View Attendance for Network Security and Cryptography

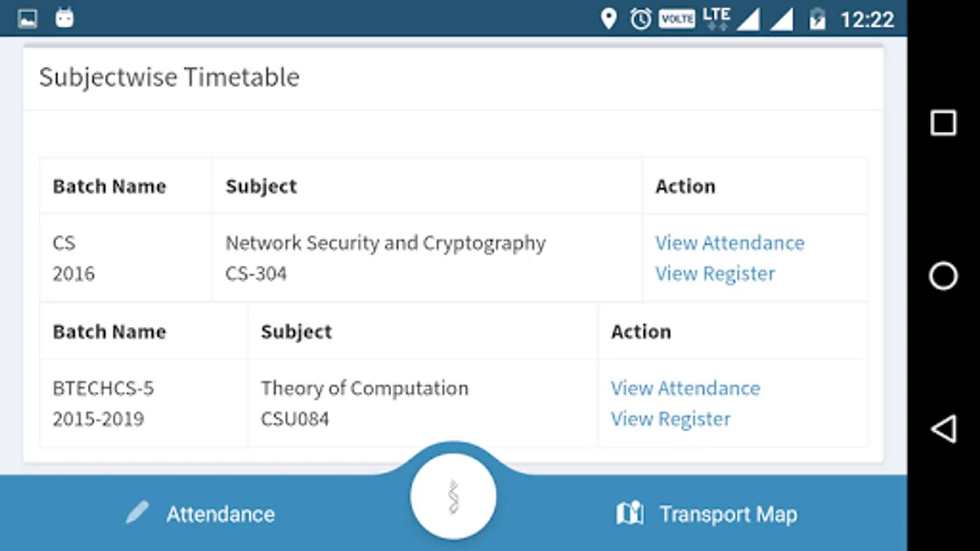point(729,243)
